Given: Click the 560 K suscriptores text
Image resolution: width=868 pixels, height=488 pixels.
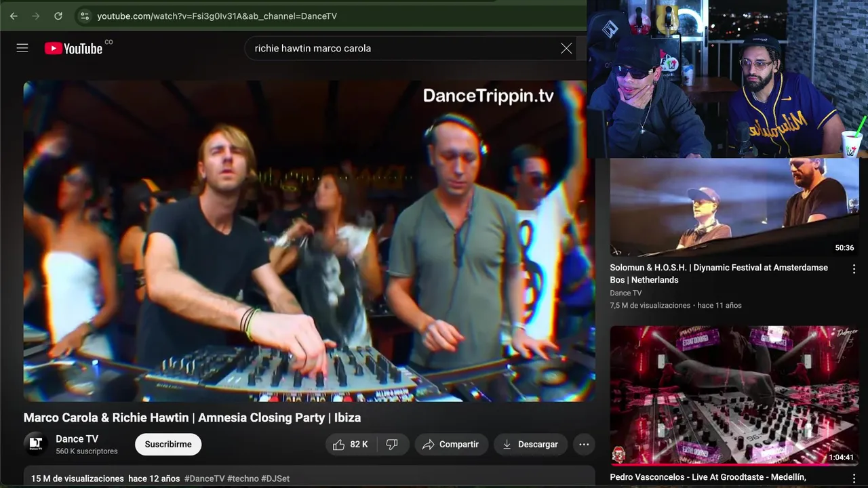Looking at the screenshot, I should click(x=87, y=451).
